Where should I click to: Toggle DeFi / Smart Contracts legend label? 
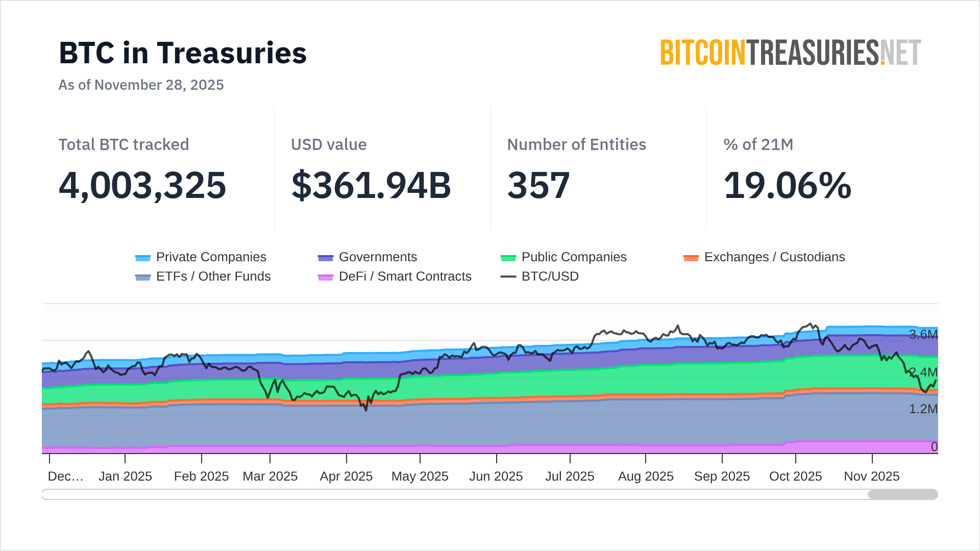click(x=405, y=277)
